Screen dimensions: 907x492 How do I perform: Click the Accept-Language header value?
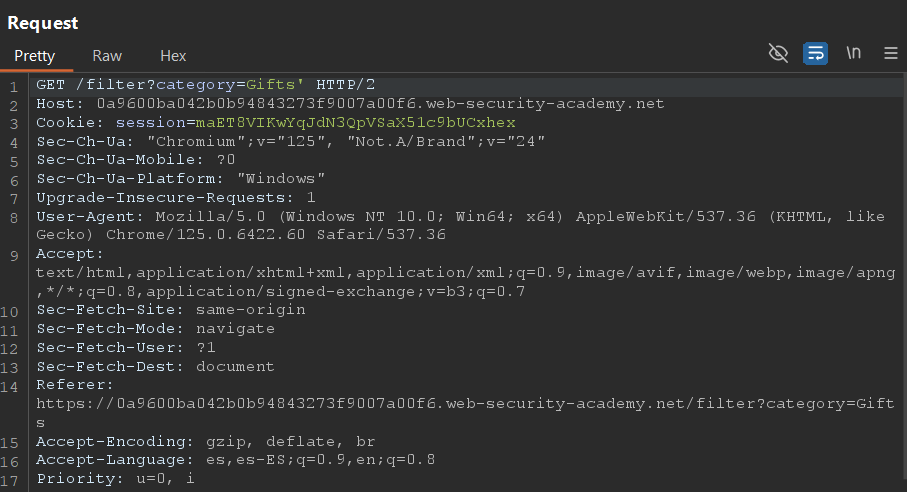(320, 460)
